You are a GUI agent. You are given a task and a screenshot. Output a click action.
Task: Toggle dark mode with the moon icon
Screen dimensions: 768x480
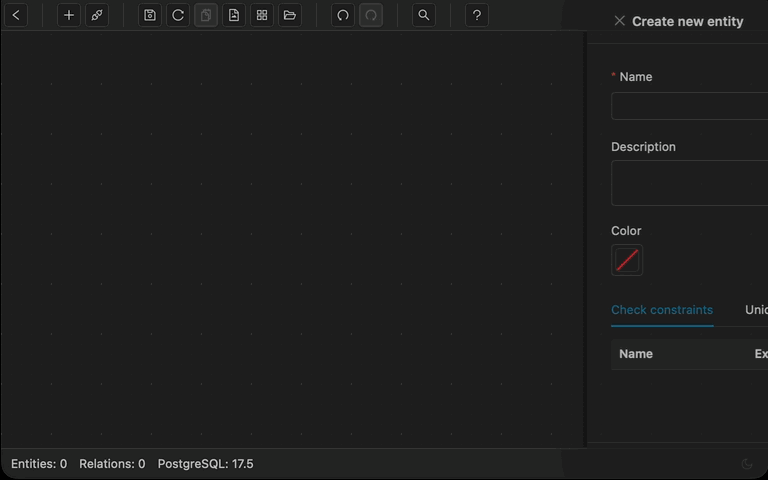[747, 464]
